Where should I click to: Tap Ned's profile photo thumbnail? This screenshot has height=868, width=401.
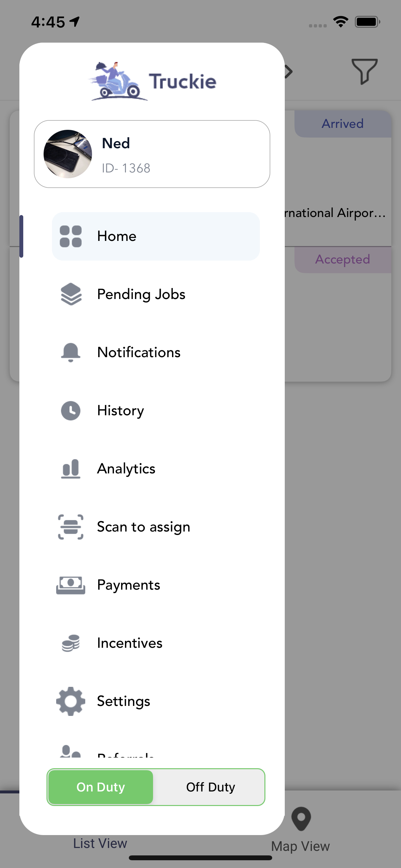pyautogui.click(x=68, y=154)
